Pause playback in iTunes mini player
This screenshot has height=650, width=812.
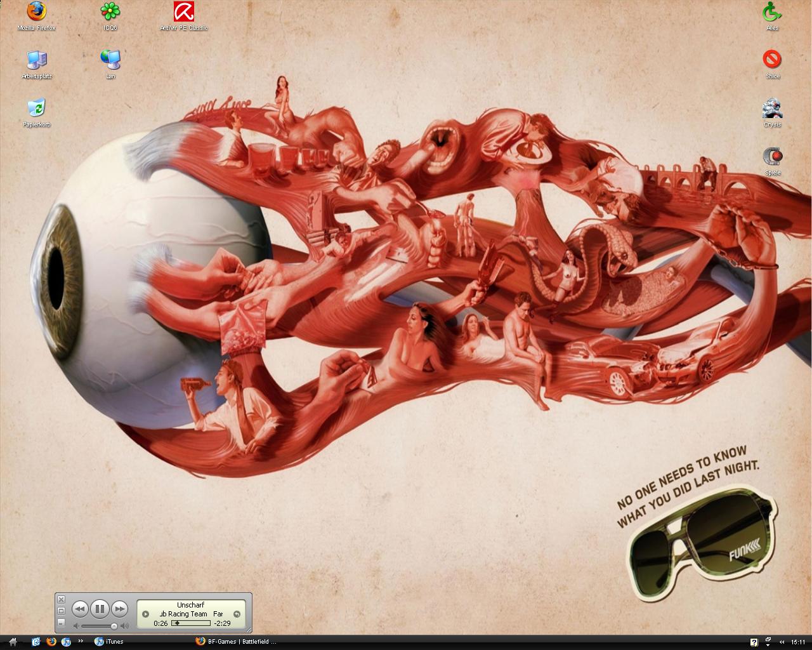[99, 609]
